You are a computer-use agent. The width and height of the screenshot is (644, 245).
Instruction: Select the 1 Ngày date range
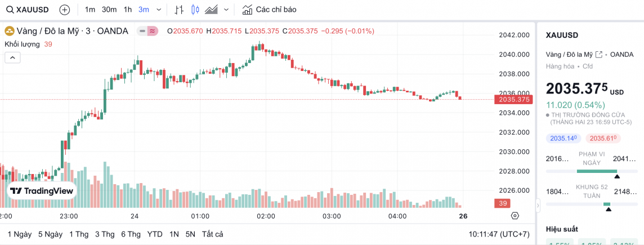[20, 234]
